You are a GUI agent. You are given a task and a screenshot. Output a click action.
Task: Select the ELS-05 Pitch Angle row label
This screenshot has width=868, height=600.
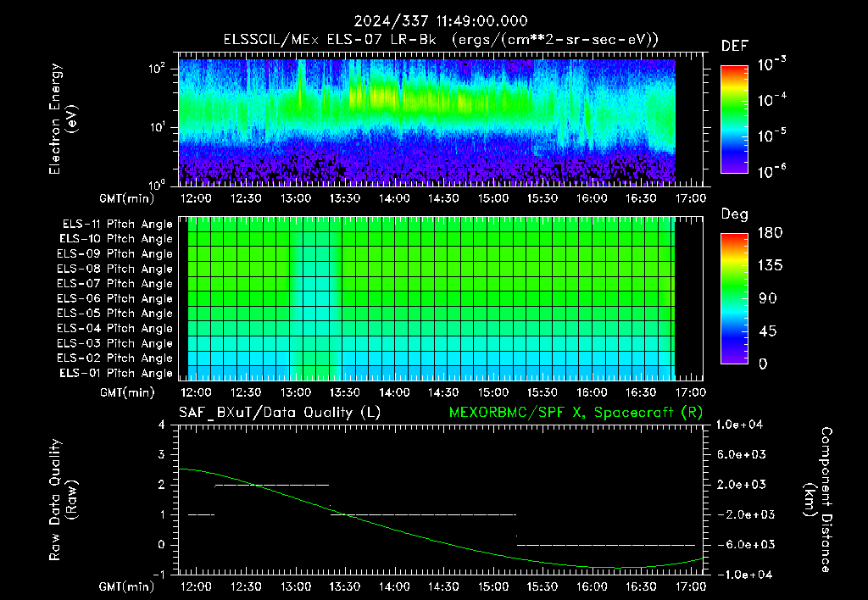point(115,314)
